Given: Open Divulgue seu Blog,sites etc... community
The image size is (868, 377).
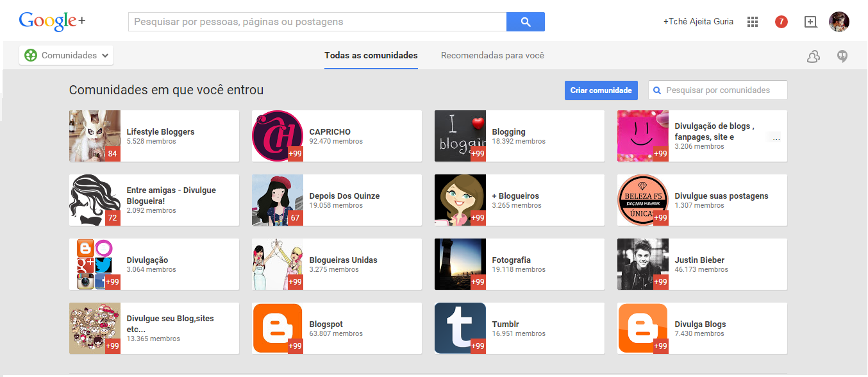Looking at the screenshot, I should (x=170, y=323).
